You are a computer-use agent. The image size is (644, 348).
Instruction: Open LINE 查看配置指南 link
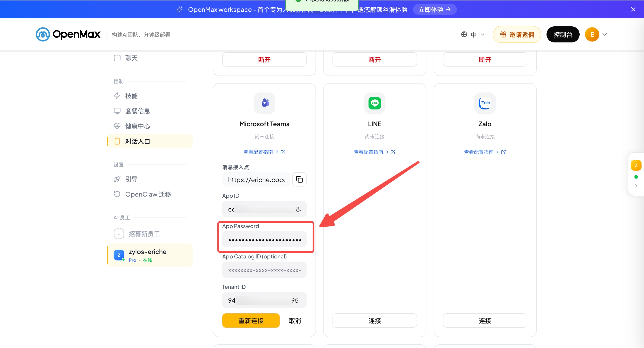[x=375, y=152]
